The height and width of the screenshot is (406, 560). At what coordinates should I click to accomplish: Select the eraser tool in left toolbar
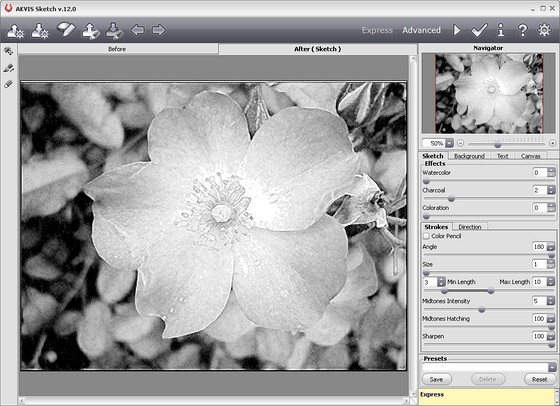pyautogui.click(x=9, y=84)
